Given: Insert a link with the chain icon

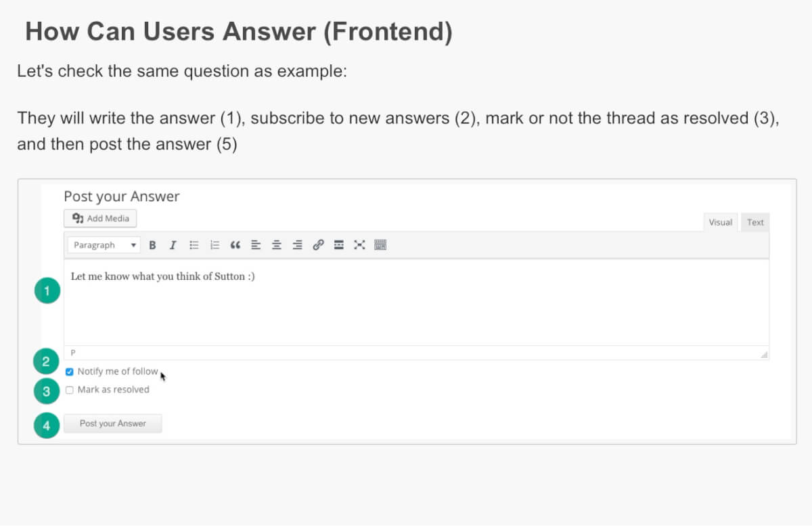Looking at the screenshot, I should (x=318, y=245).
